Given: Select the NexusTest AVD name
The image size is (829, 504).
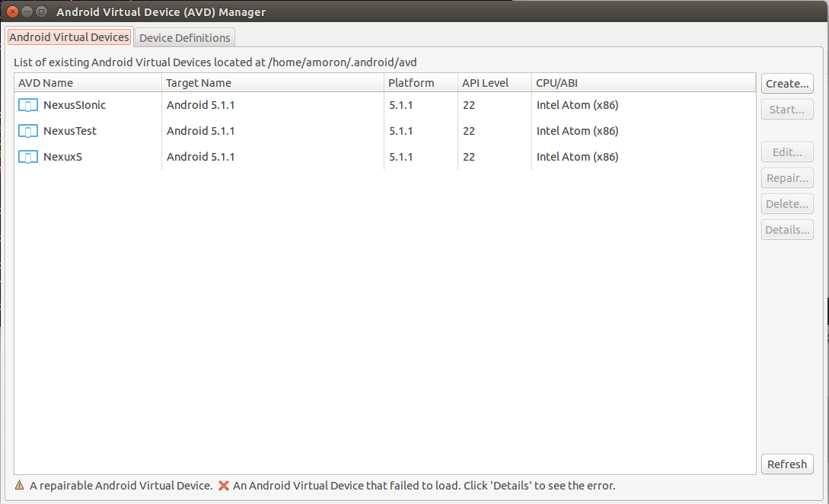Looking at the screenshot, I should pyautogui.click(x=70, y=131).
